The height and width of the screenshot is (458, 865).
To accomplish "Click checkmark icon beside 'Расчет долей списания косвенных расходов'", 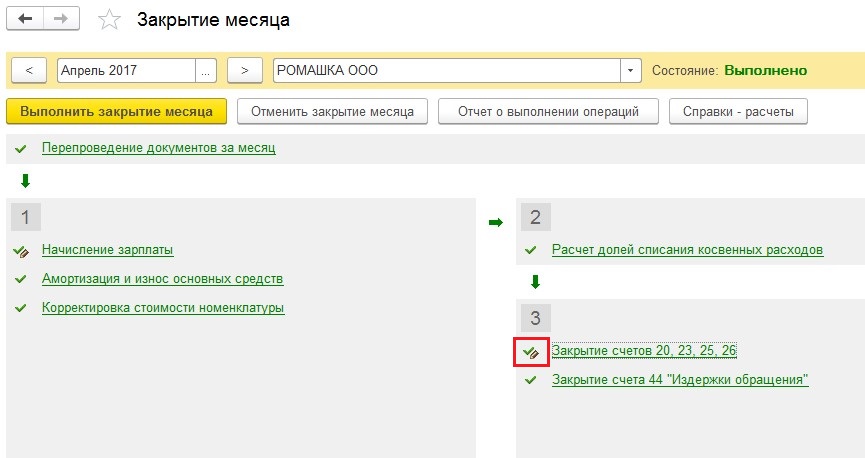I will pyautogui.click(x=531, y=250).
